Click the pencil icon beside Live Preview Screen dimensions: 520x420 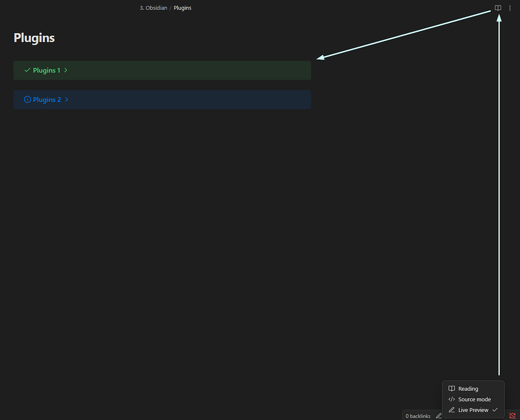coord(452,410)
